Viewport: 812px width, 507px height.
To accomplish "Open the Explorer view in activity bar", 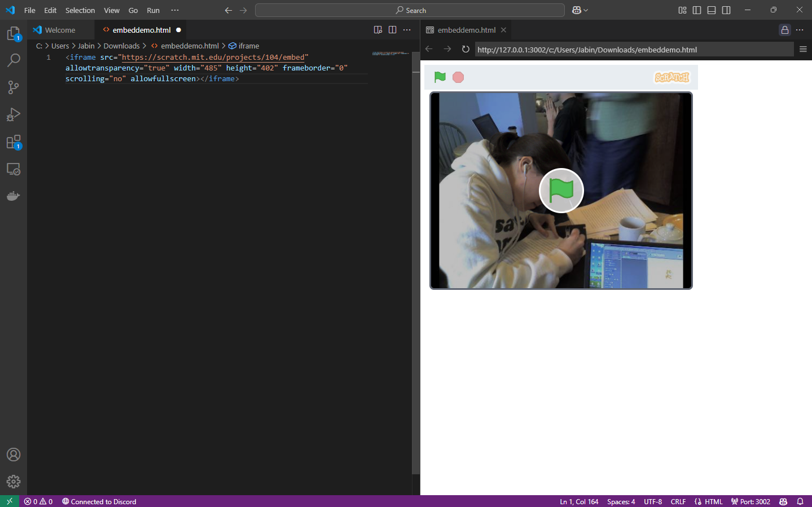I will tap(14, 34).
